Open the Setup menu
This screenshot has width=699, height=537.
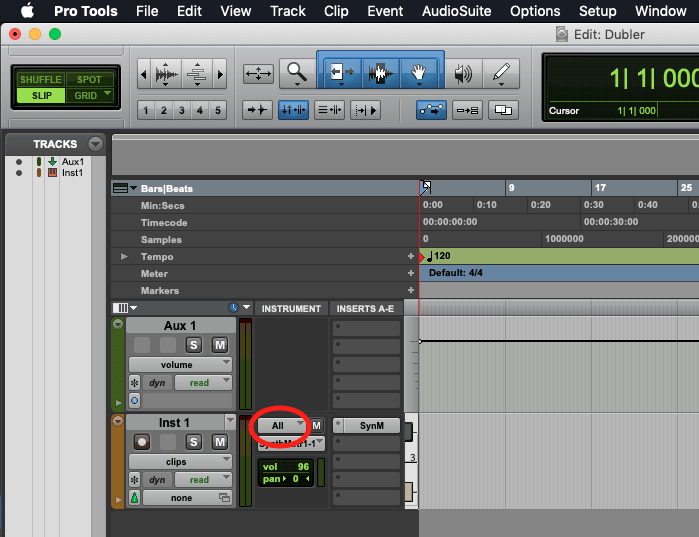coord(597,11)
